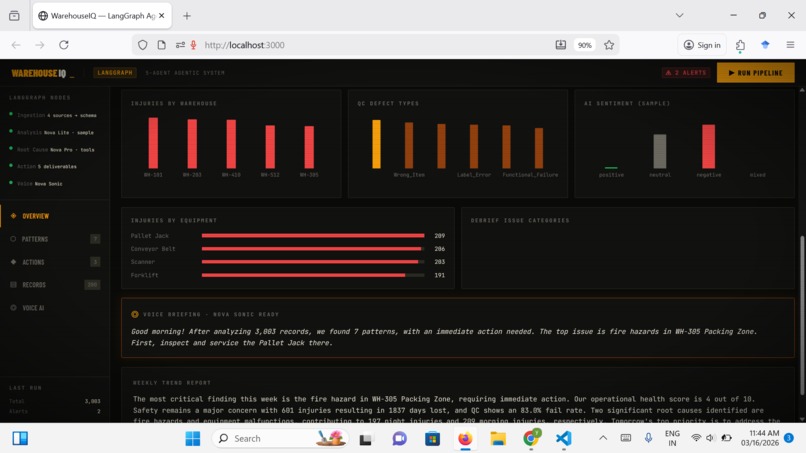Click the site information page icon
The height and width of the screenshot is (453, 806).
tap(161, 45)
